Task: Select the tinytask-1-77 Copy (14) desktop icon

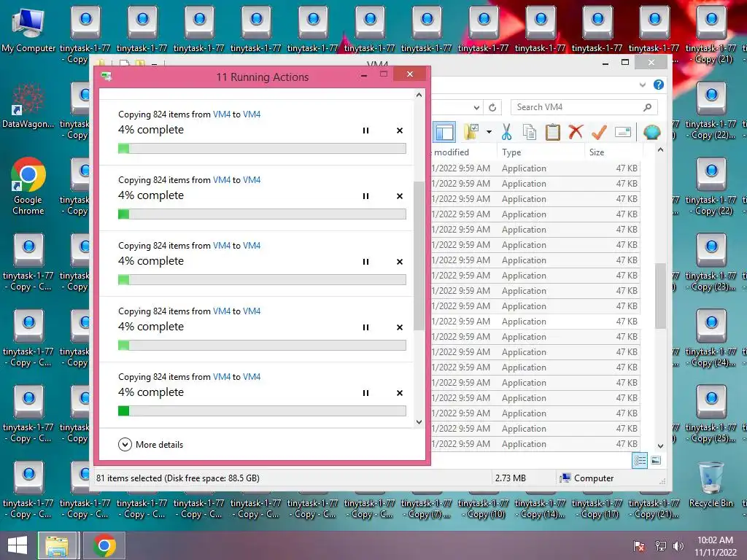Action: click(x=541, y=507)
